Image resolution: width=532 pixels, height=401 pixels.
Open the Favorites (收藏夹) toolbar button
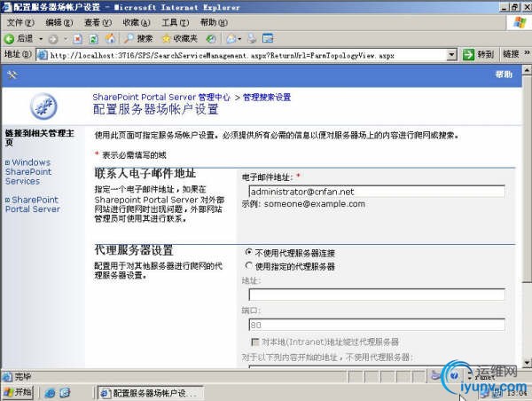click(180, 39)
